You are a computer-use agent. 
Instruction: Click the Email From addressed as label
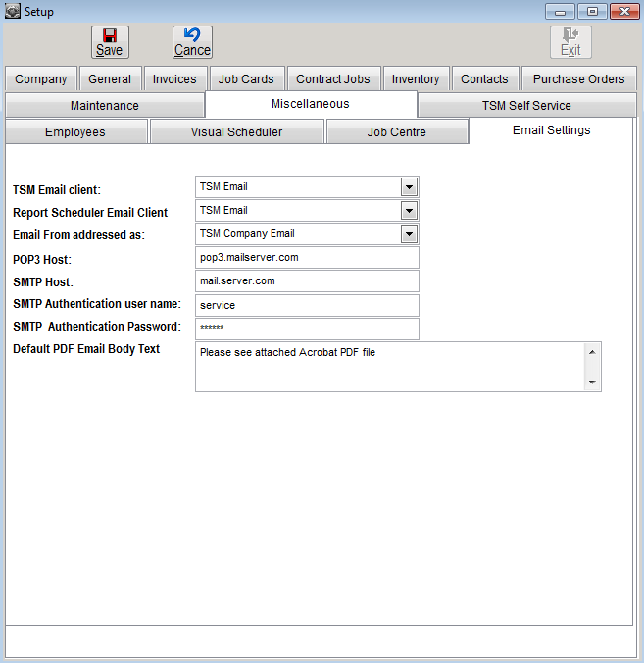[79, 235]
